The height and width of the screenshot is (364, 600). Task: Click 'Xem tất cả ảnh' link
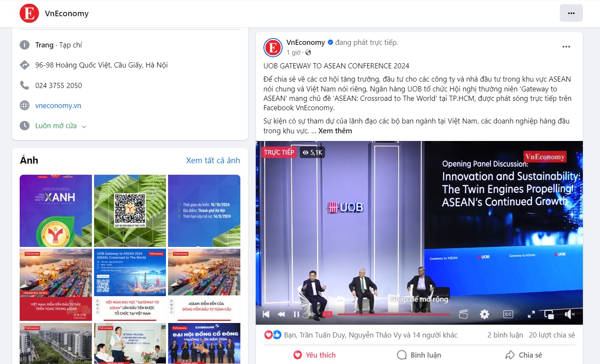[x=213, y=161]
